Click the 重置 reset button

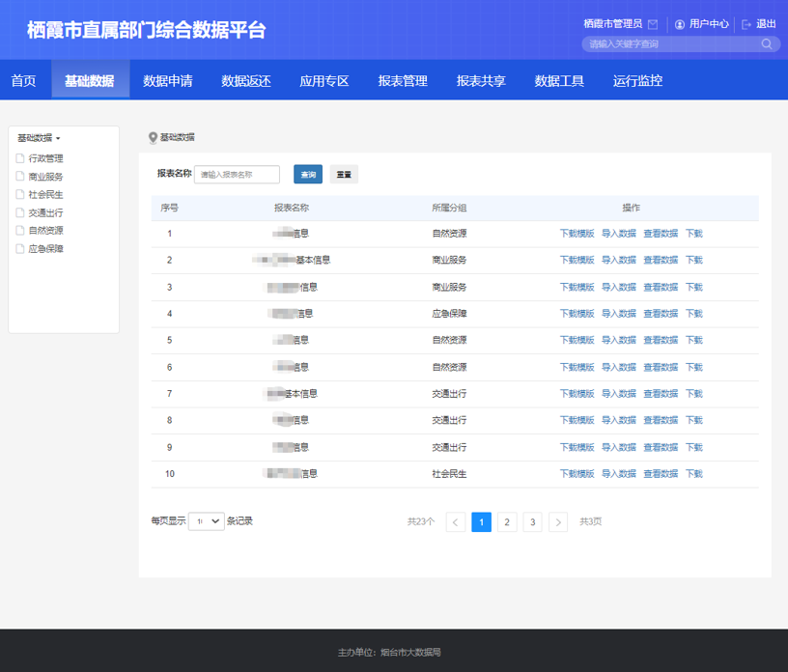click(344, 174)
